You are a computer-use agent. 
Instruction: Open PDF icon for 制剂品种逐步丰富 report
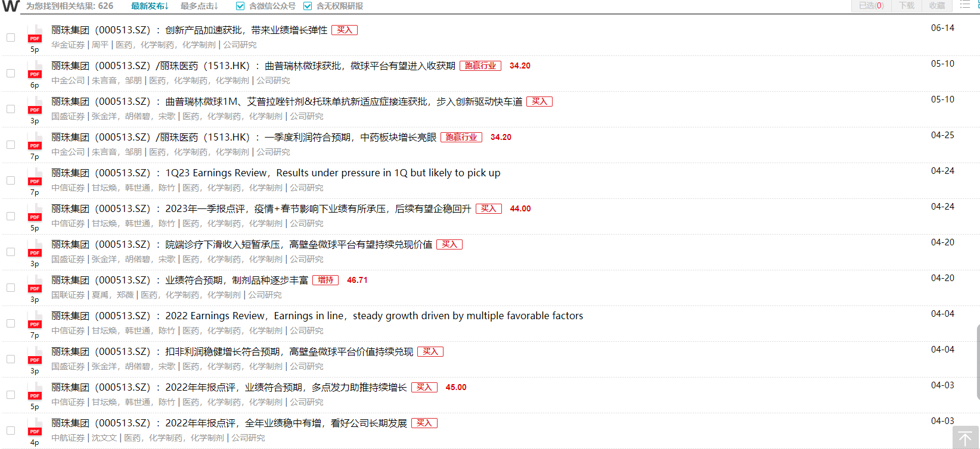coord(35,284)
